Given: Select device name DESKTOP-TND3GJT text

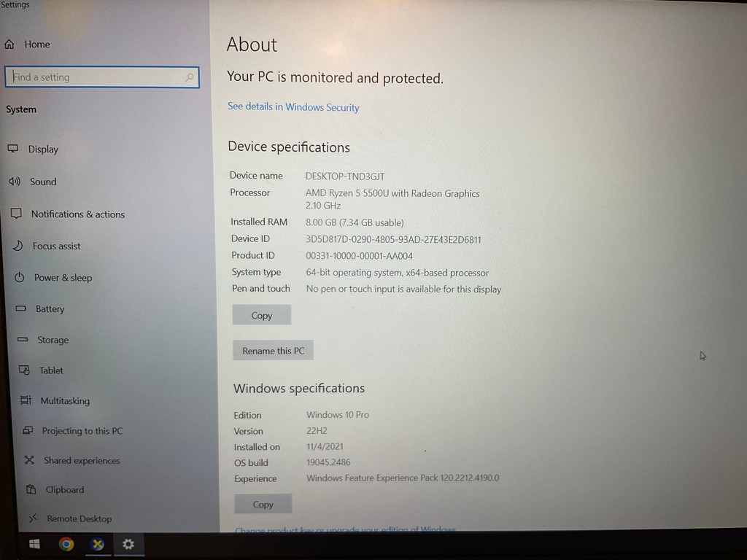Looking at the screenshot, I should pyautogui.click(x=345, y=176).
